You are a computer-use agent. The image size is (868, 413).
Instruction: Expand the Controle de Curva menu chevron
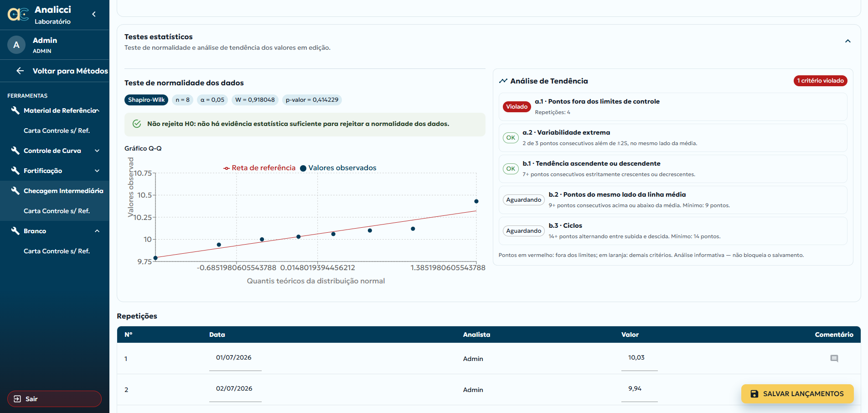97,151
